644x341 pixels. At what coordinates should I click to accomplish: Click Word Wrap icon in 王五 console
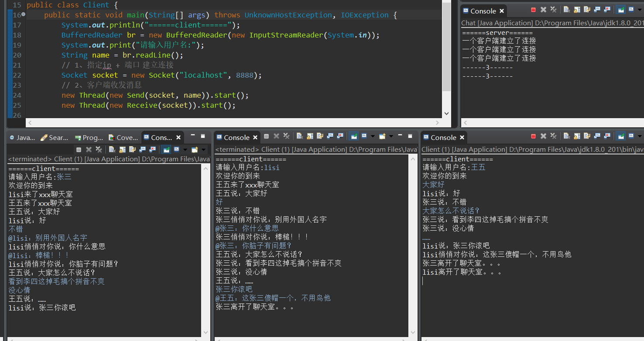587,136
